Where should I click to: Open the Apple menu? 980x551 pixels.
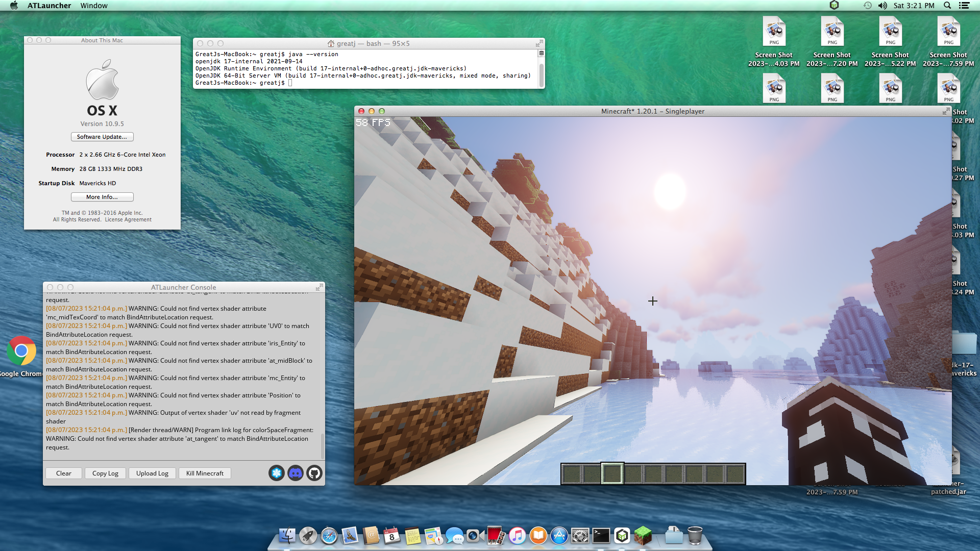pyautogui.click(x=14, y=6)
